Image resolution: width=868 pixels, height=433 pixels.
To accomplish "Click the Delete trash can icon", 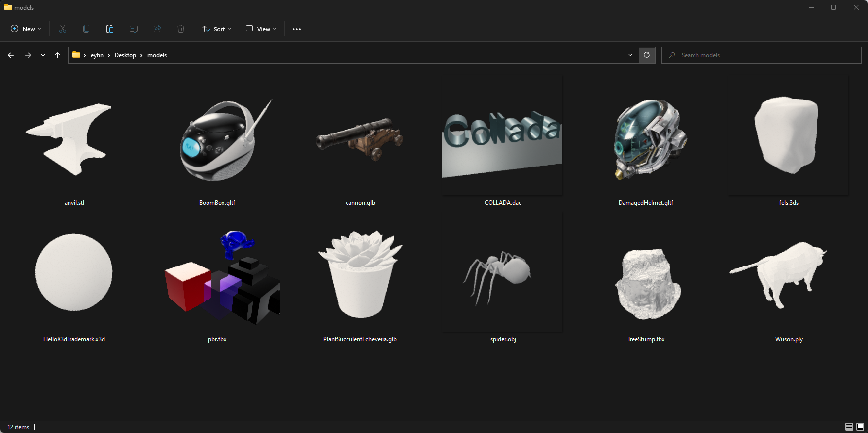I will tap(181, 29).
